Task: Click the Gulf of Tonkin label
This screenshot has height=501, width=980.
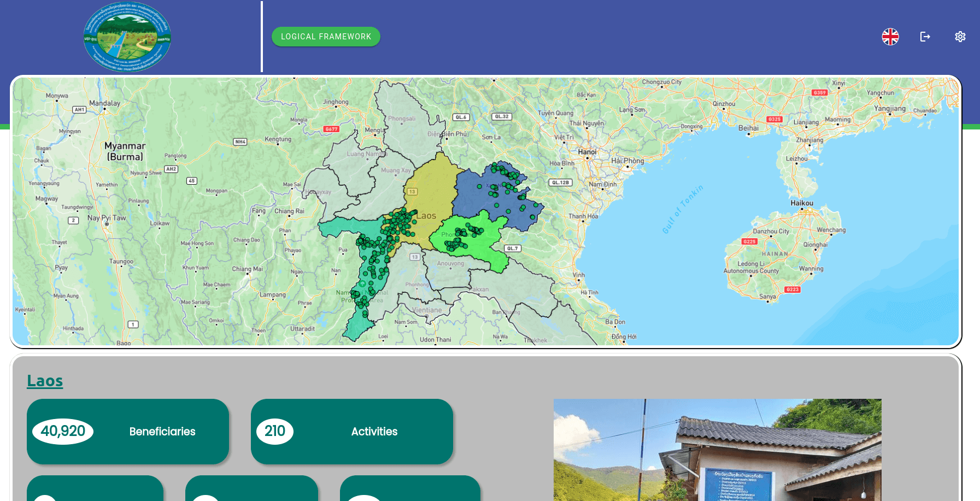Action: tap(683, 209)
